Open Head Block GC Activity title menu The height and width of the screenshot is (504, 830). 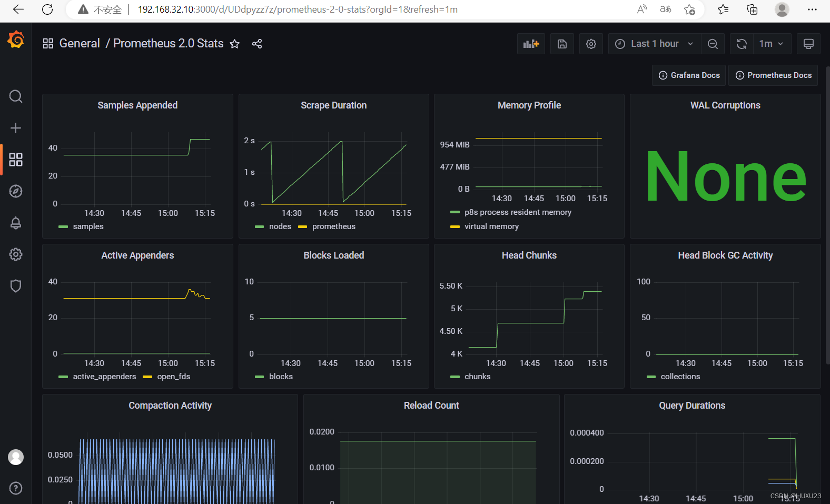pyautogui.click(x=725, y=255)
